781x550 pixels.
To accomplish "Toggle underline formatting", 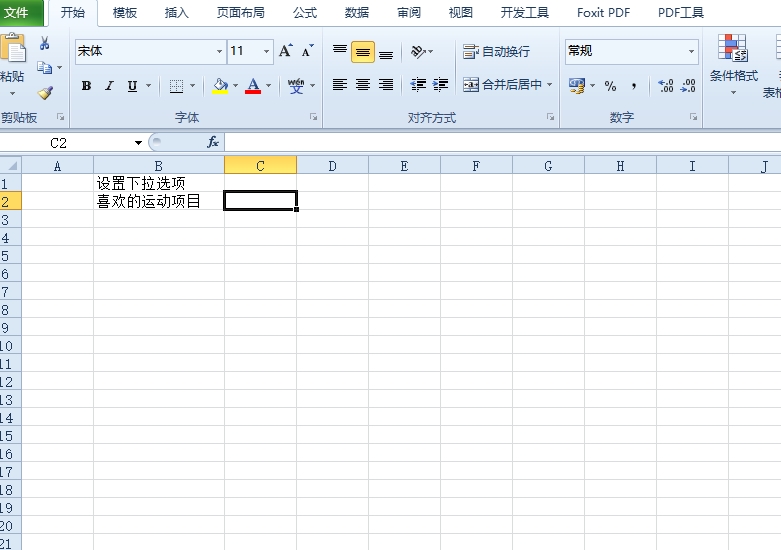I will click(132, 86).
